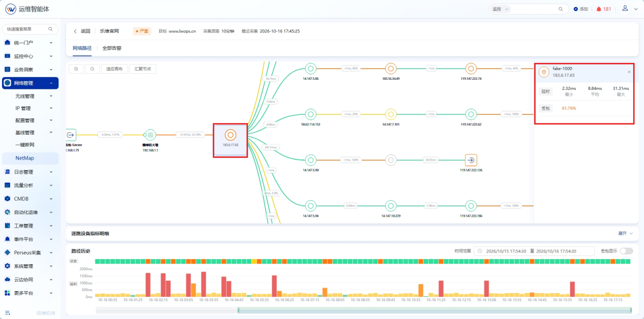This screenshot has width=644, height=319.
Task: Click the timeline zoom slider's left handle
Action: pos(238,310)
